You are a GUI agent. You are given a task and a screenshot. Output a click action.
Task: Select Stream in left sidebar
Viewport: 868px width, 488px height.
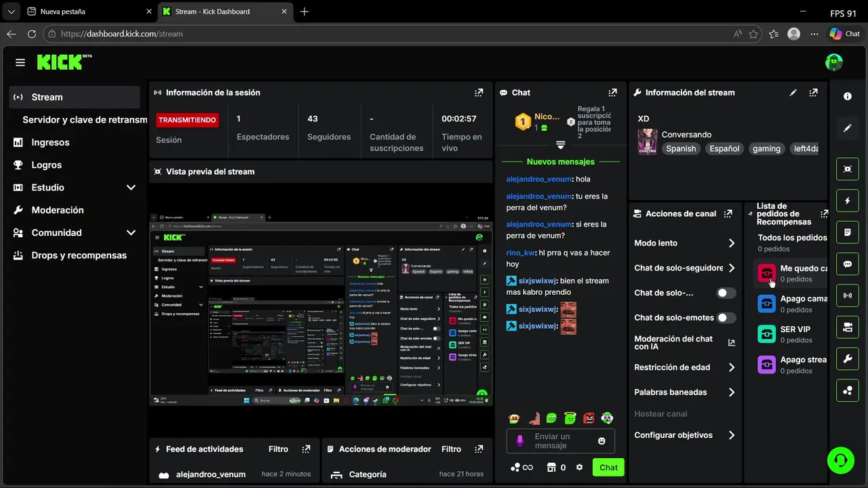(x=75, y=97)
